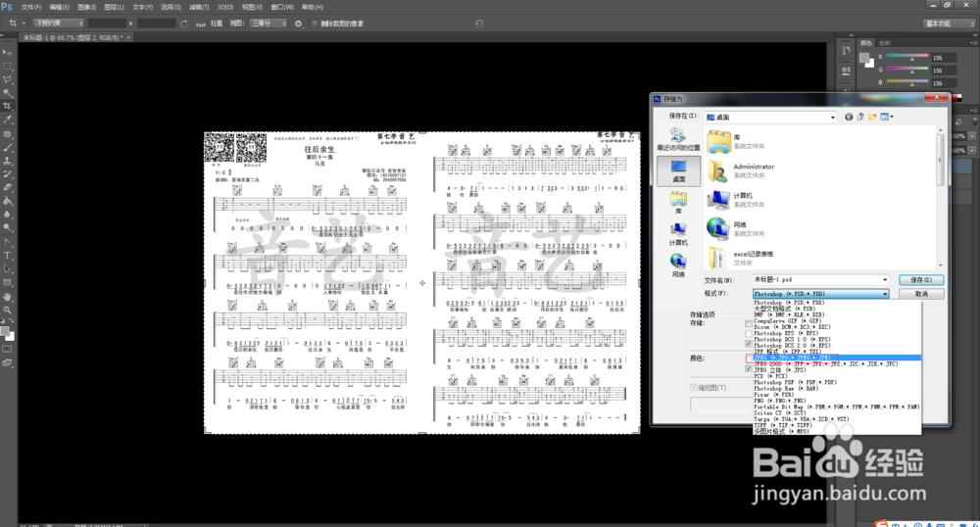
Task: Select the Pen tool
Action: click(x=8, y=242)
